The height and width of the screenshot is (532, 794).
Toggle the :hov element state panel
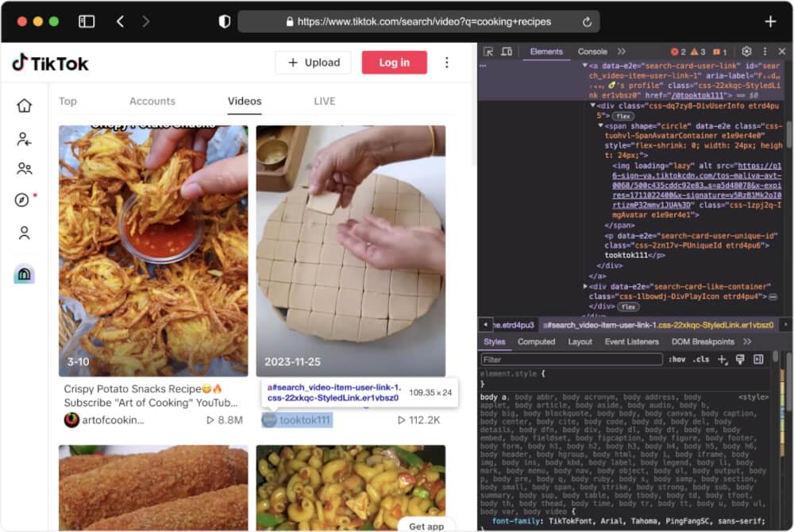click(676, 360)
